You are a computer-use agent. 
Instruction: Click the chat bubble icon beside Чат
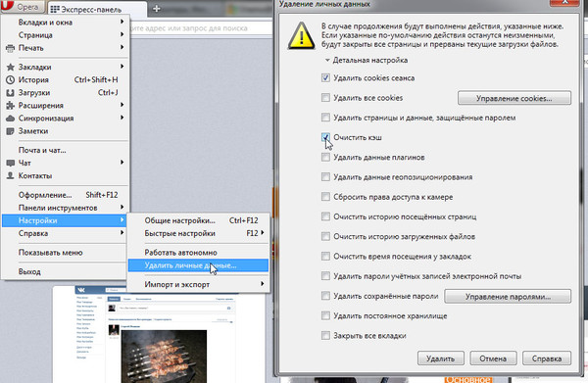[x=10, y=163]
